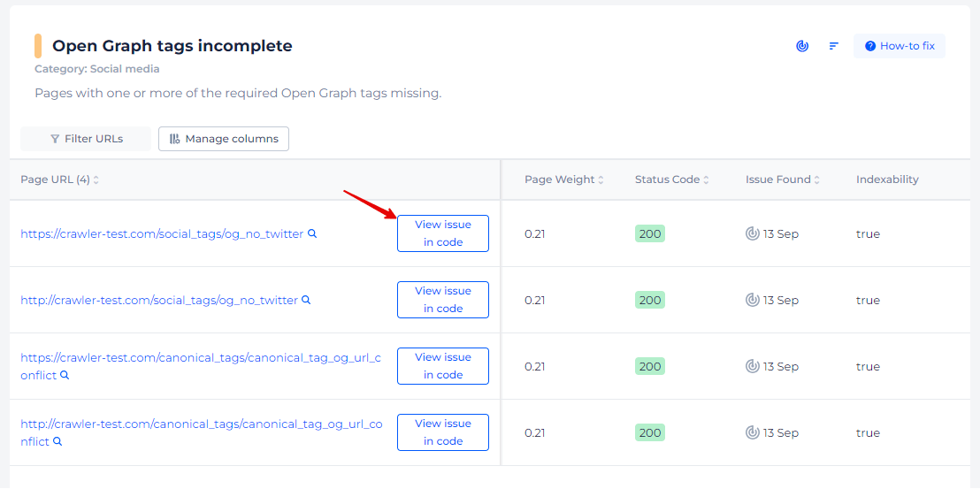Click the radar recrawl icon near How-to fix
Image resolution: width=980 pixels, height=489 pixels.
pos(802,46)
